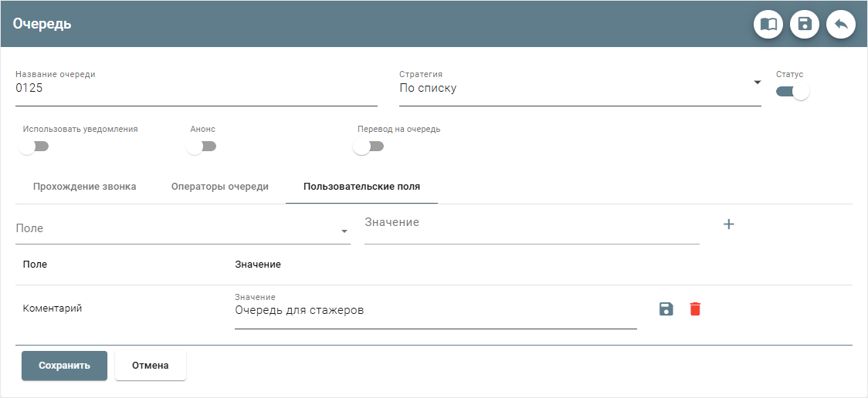Select the Пользовательские поля tab
868x398 pixels.
(x=361, y=187)
